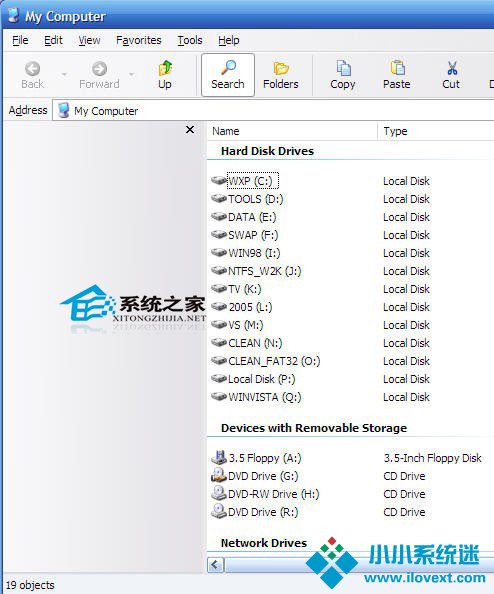Open the View menu
Screen dimensions: 494x594
(89, 40)
